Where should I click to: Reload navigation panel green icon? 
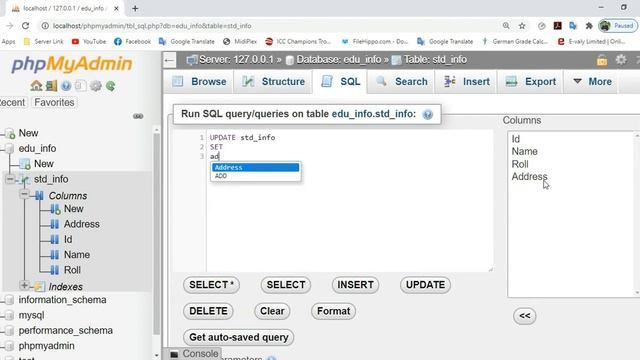coord(110,86)
